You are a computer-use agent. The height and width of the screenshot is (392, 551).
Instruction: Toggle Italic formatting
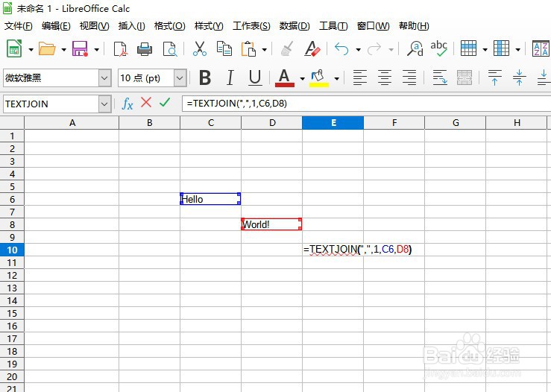click(230, 78)
